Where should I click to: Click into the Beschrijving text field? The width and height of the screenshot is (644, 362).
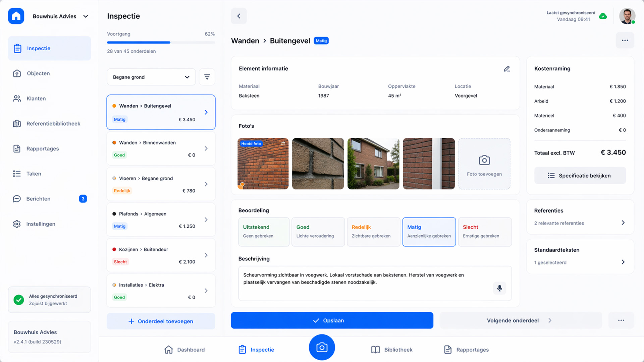375,283
